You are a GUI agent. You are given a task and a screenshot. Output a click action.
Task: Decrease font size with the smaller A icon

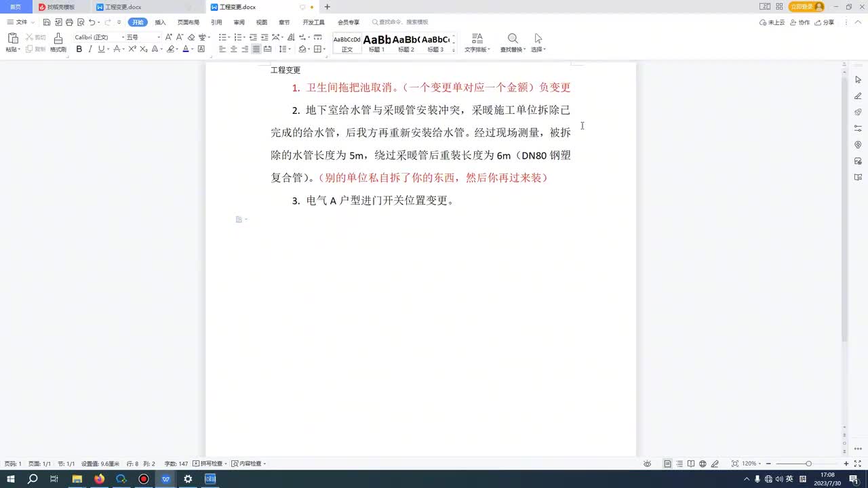point(179,37)
